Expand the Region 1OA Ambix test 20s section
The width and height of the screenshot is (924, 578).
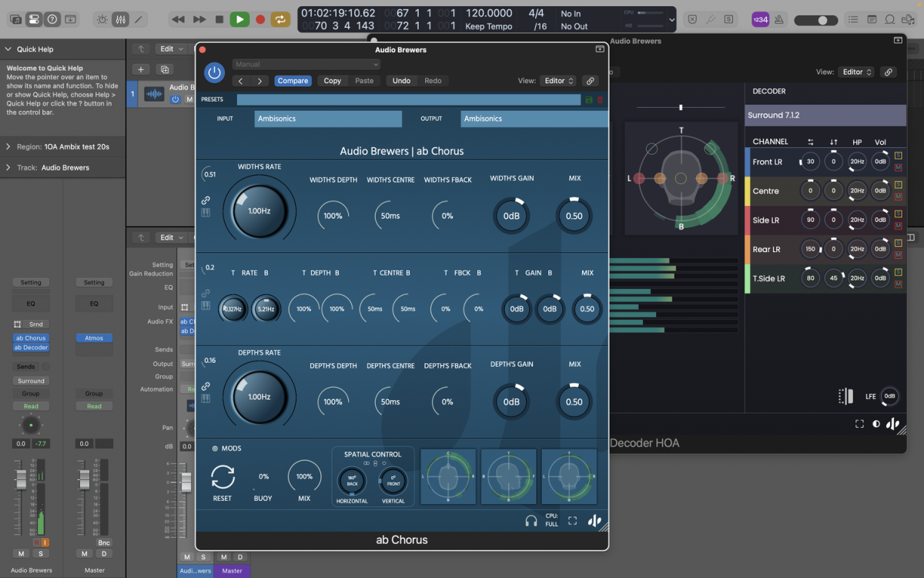pyautogui.click(x=8, y=146)
